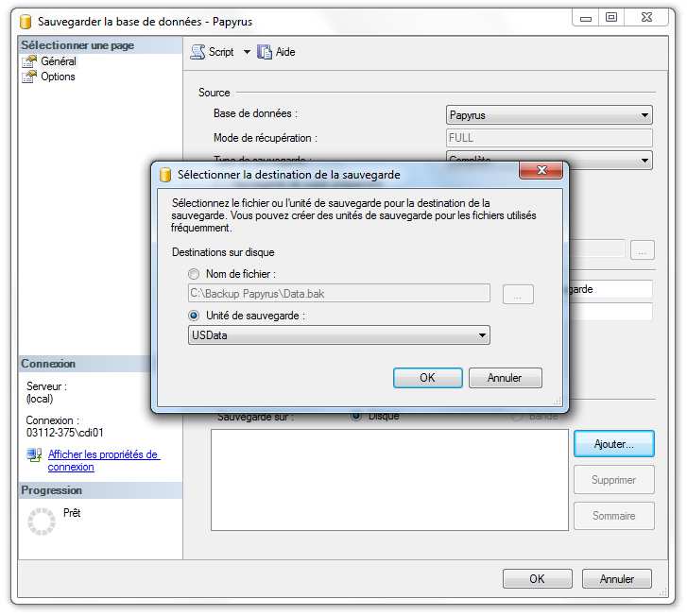Select the Nom de fichier radio button

(195, 274)
